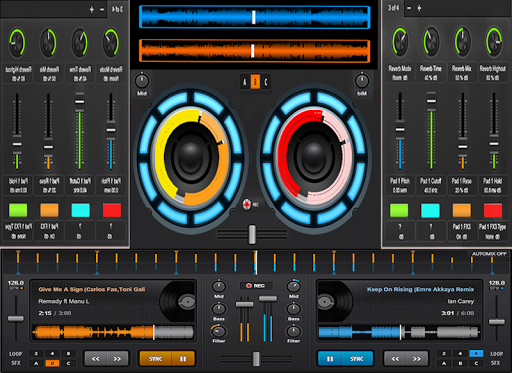Select tab C above the turntables

click(266, 82)
